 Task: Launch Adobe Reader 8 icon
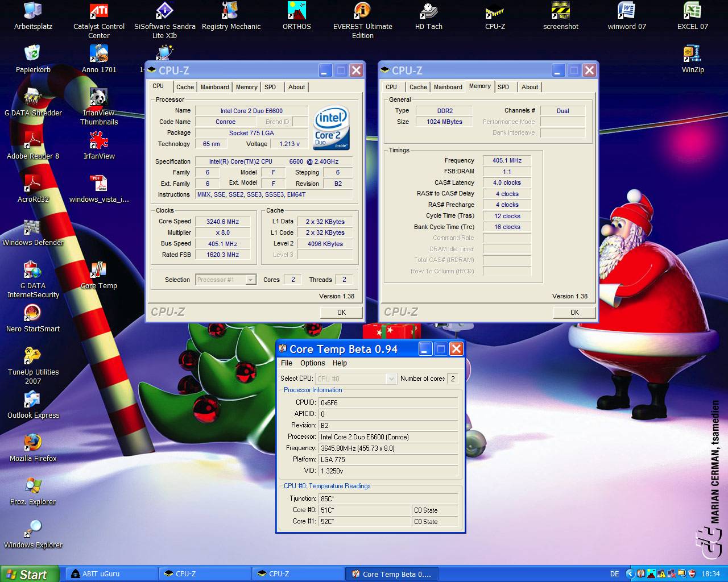tap(33, 146)
